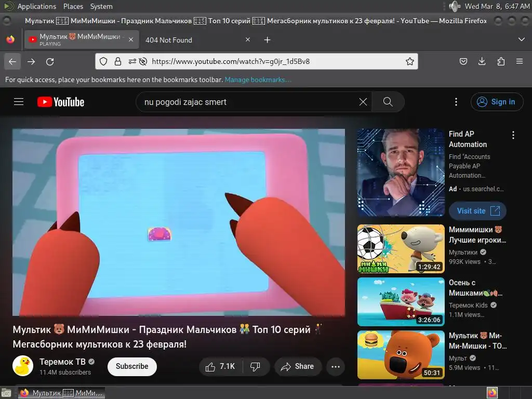
Task: Click the Wed Mar 8 clock in the panel
Action: pyautogui.click(x=497, y=6)
